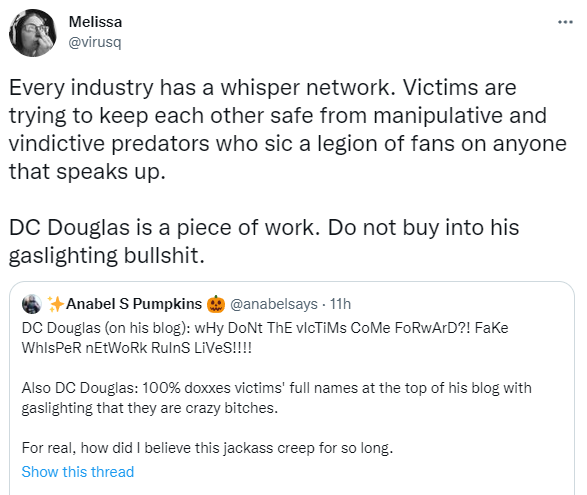
Task: Click the 'For real, how did I believe' line
Action: click(207, 448)
